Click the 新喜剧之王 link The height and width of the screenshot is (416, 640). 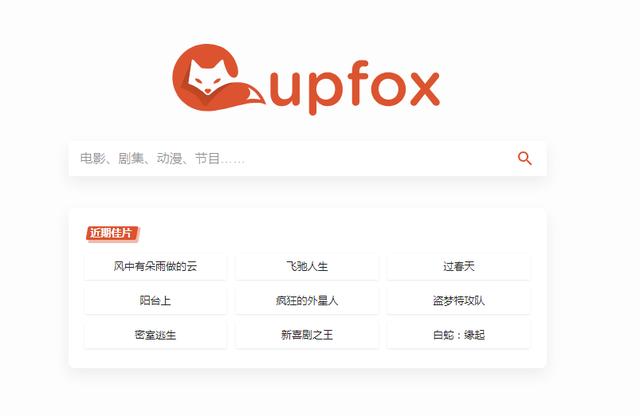[x=307, y=335]
